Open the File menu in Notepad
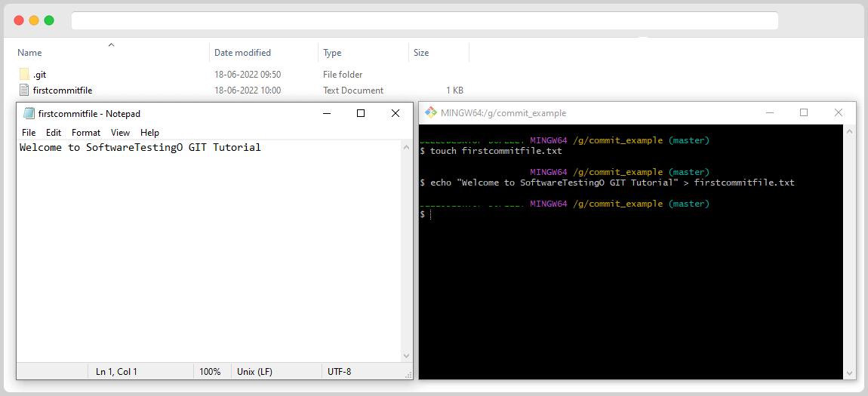Screen dimensions: 868x396 tap(29, 133)
